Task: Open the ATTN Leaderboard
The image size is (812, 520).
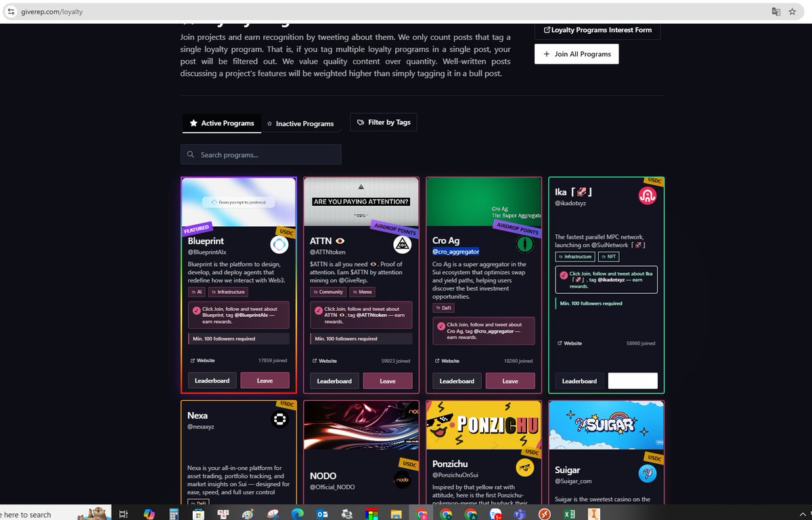Action: [335, 381]
